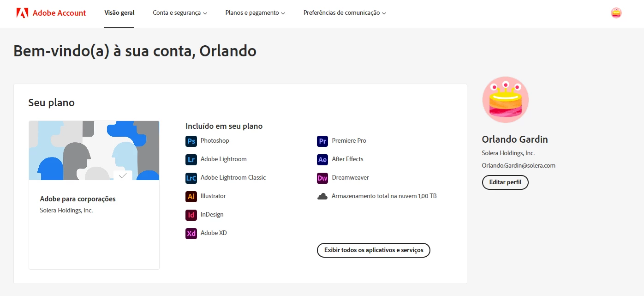
Task: Click the InDesign text label
Action: click(x=212, y=215)
